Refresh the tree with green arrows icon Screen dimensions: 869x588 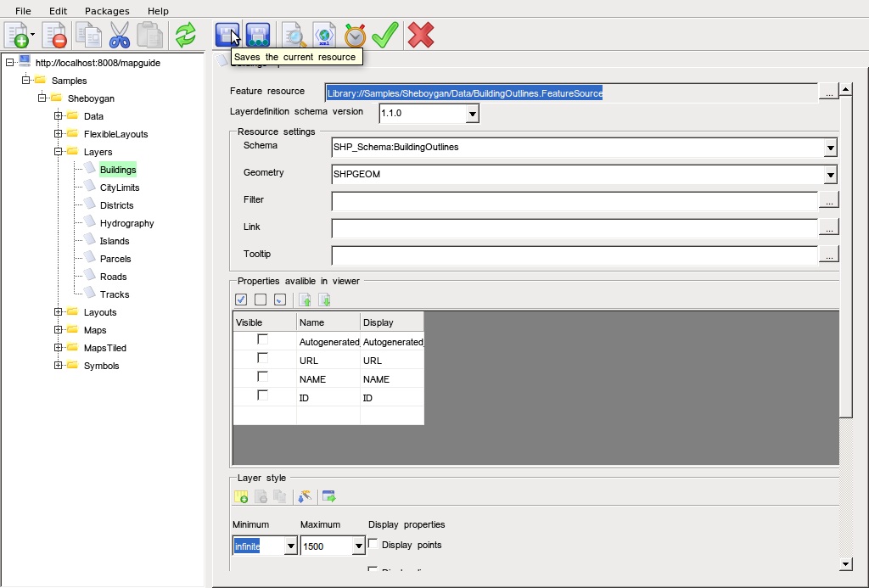[185, 36]
